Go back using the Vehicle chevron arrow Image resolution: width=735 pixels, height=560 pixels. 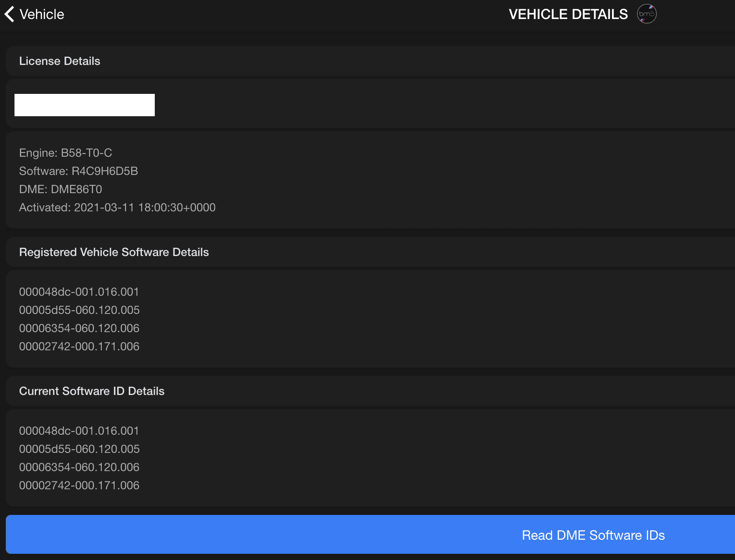10,14
